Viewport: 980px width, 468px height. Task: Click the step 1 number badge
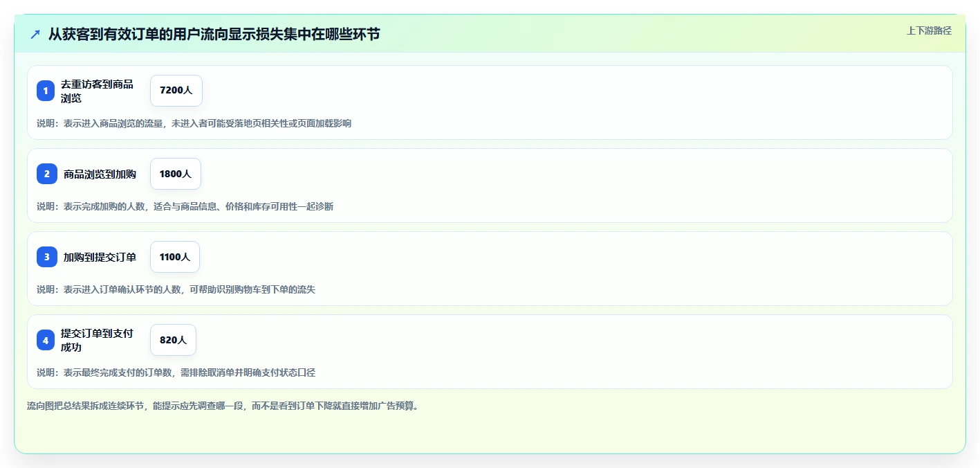46,91
